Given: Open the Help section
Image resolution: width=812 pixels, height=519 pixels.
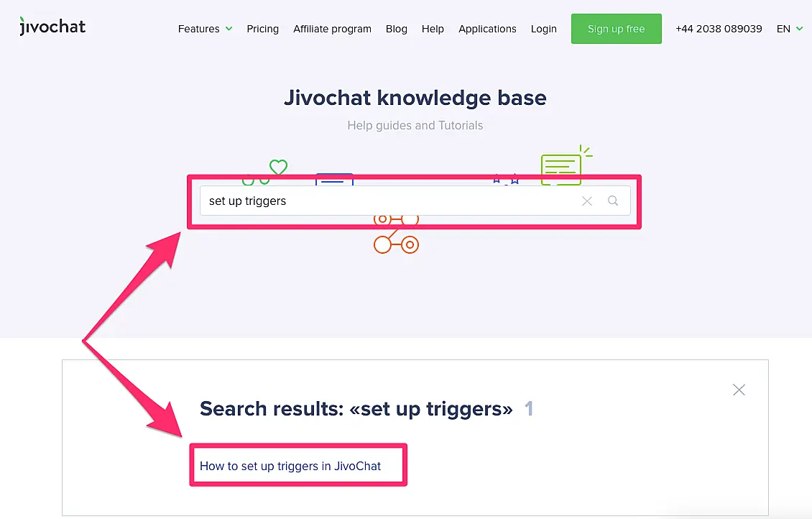Looking at the screenshot, I should 433,29.
